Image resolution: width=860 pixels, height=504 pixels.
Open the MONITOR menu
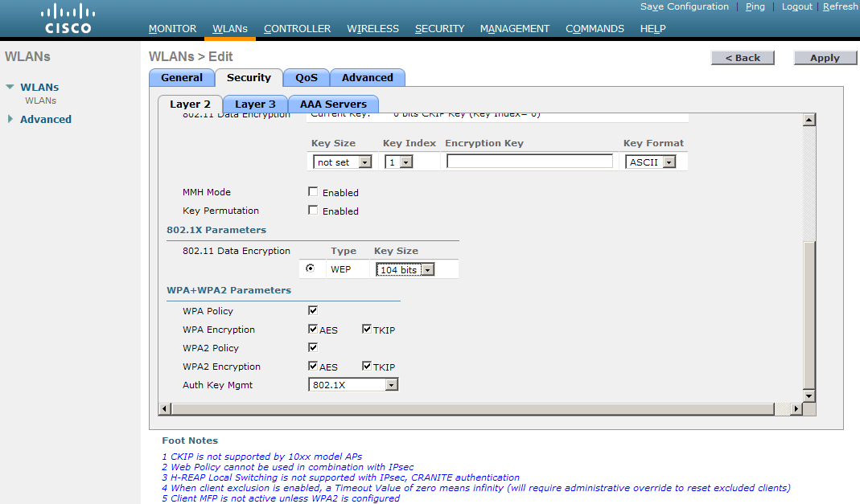[x=172, y=28]
